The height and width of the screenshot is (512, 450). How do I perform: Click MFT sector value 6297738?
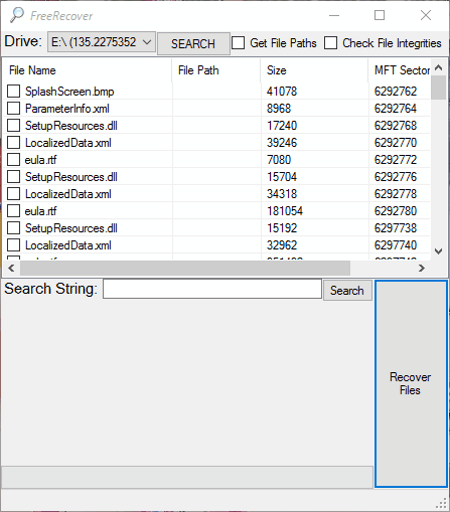coord(395,228)
